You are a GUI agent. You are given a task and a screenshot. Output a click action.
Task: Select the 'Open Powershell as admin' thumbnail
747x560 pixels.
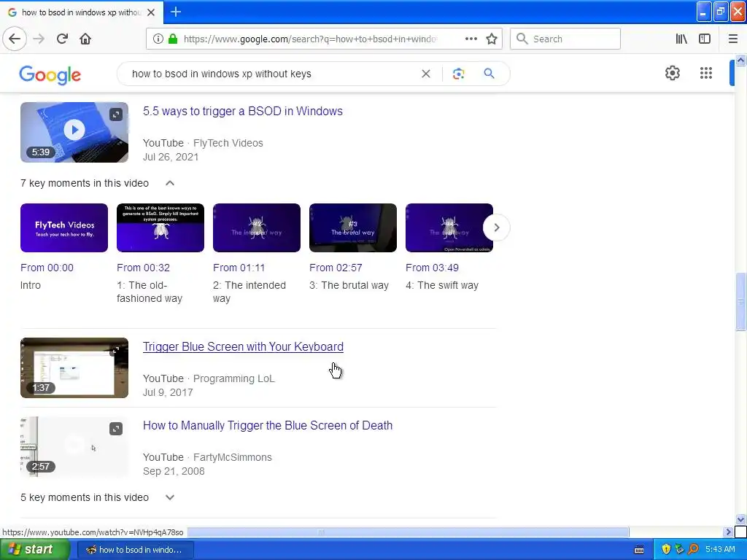click(x=449, y=227)
